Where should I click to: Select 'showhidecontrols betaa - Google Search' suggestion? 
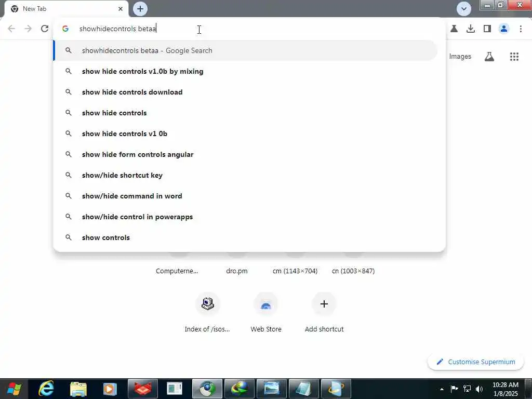click(246, 50)
